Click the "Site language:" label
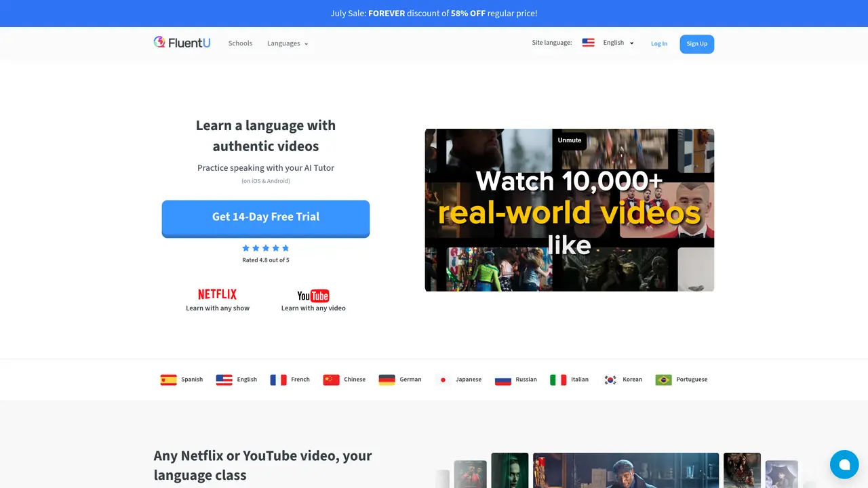Image resolution: width=868 pixels, height=488 pixels. coord(552,43)
